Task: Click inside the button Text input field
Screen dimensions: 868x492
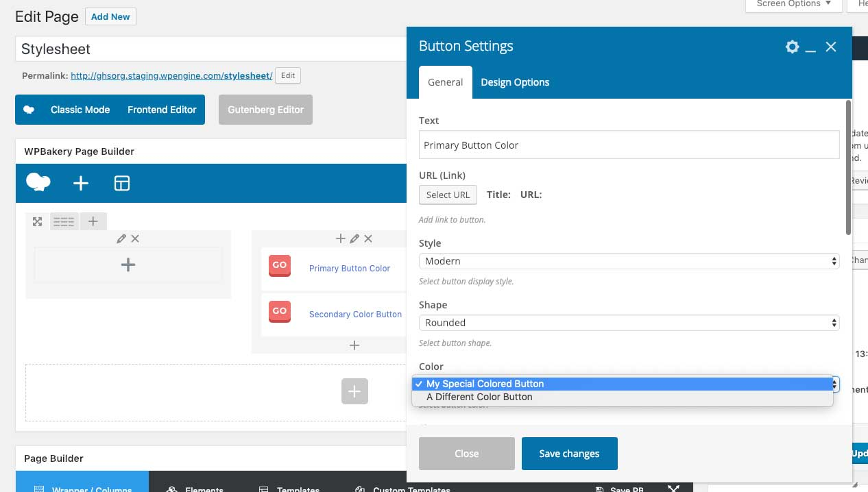Action: pyautogui.click(x=629, y=145)
